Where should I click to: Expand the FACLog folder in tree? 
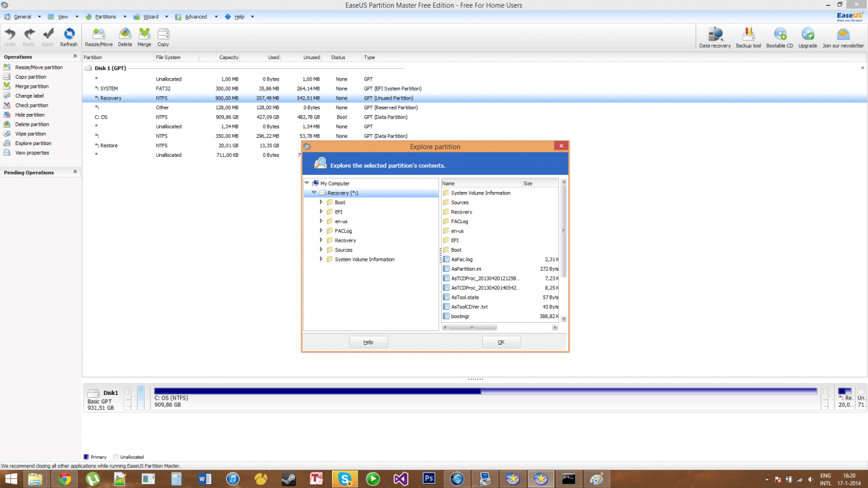321,231
